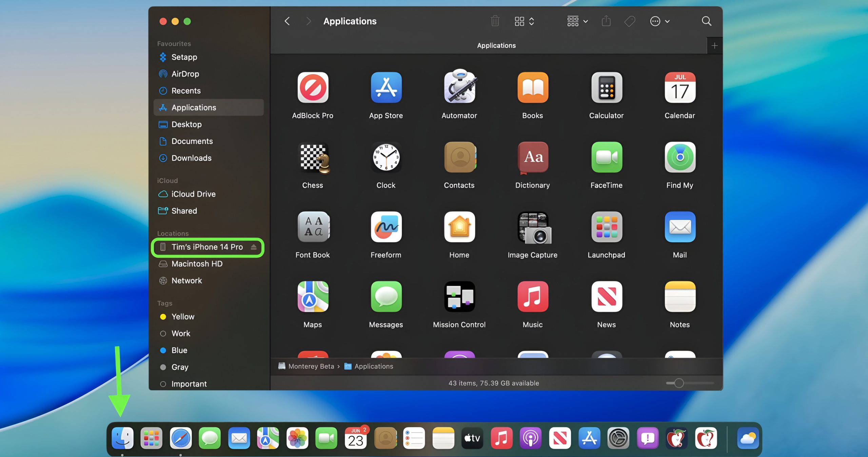Image resolution: width=868 pixels, height=457 pixels.
Task: Select the Work tag in sidebar
Action: tap(209, 334)
